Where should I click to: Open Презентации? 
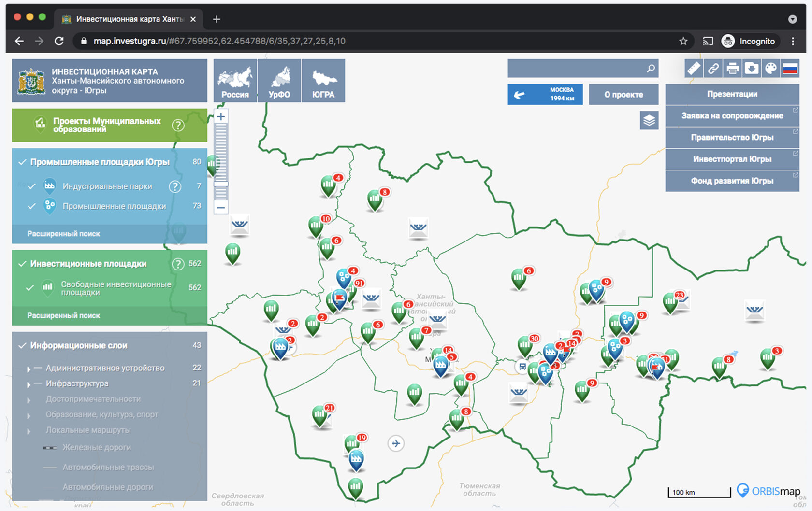(x=732, y=94)
